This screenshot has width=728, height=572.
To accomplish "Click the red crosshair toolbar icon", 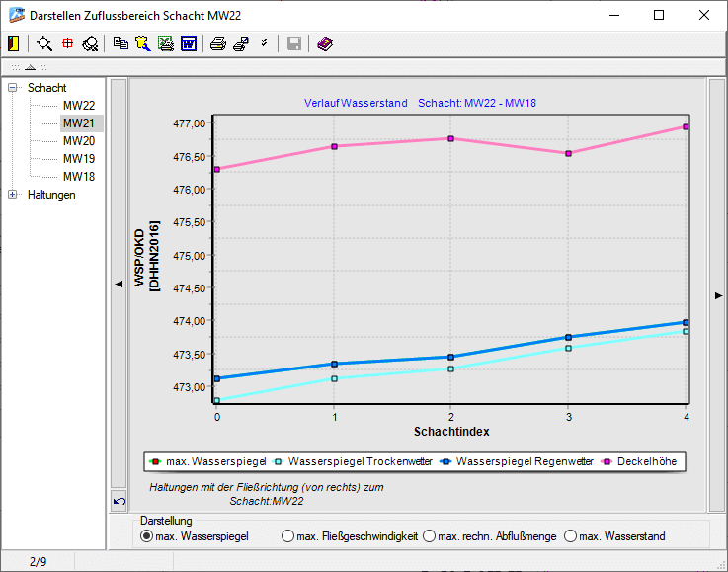I will 67,43.
